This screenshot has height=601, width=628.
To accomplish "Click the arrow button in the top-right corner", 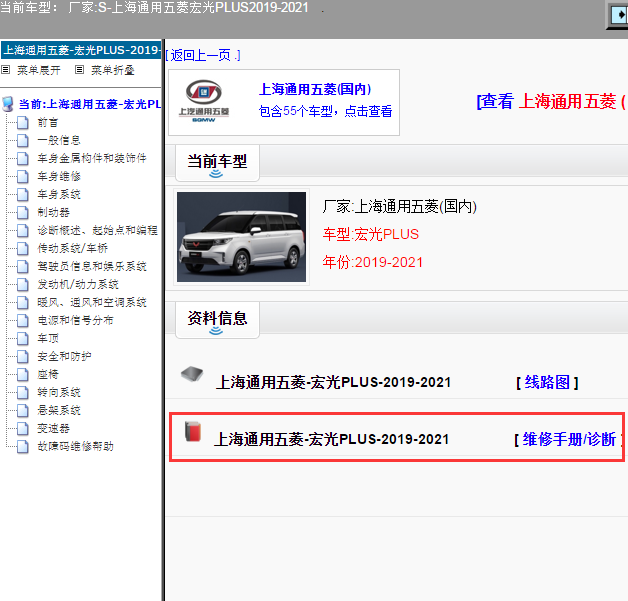I will point(618,15).
